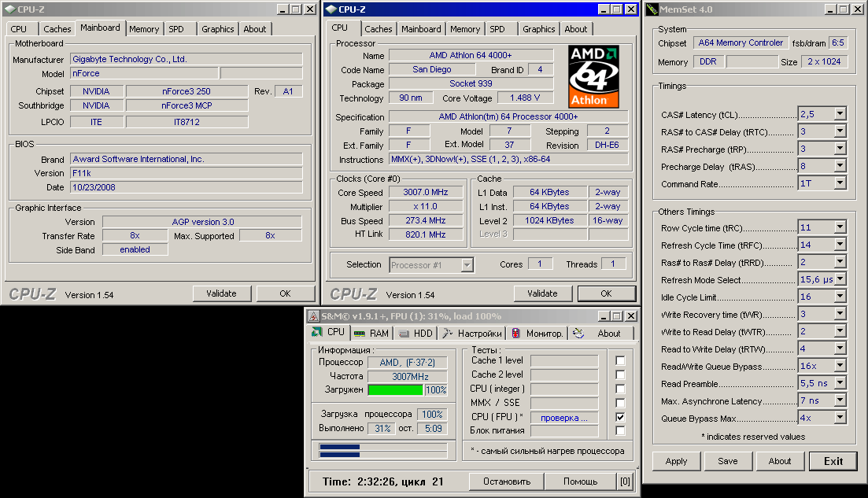
Task: Uncheck the CPU (FPU) test checkbox
Action: [x=621, y=417]
